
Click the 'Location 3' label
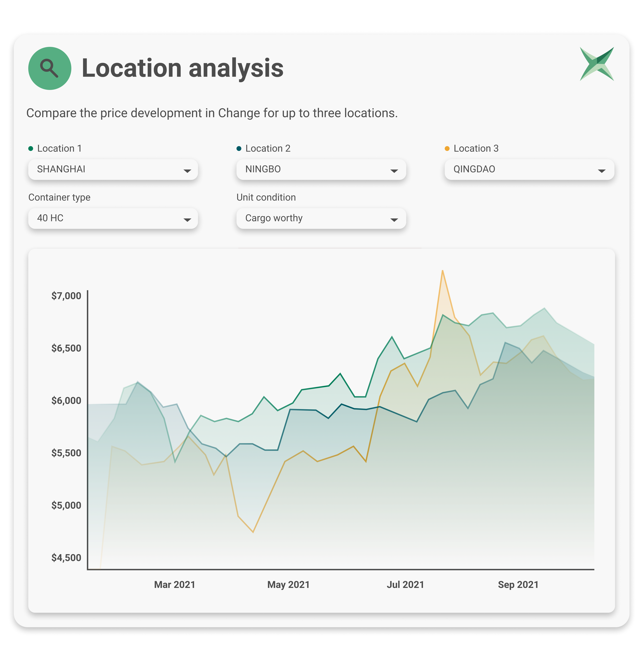pos(476,149)
